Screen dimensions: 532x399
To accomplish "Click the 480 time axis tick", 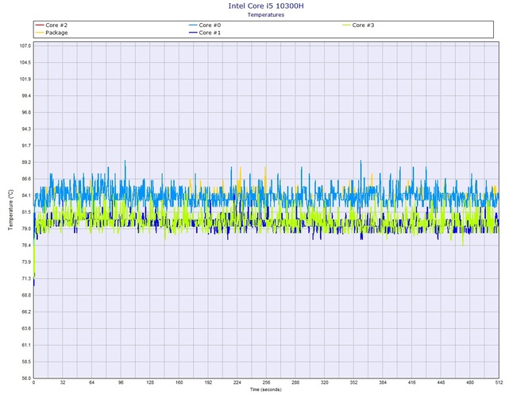I will tap(470, 382).
